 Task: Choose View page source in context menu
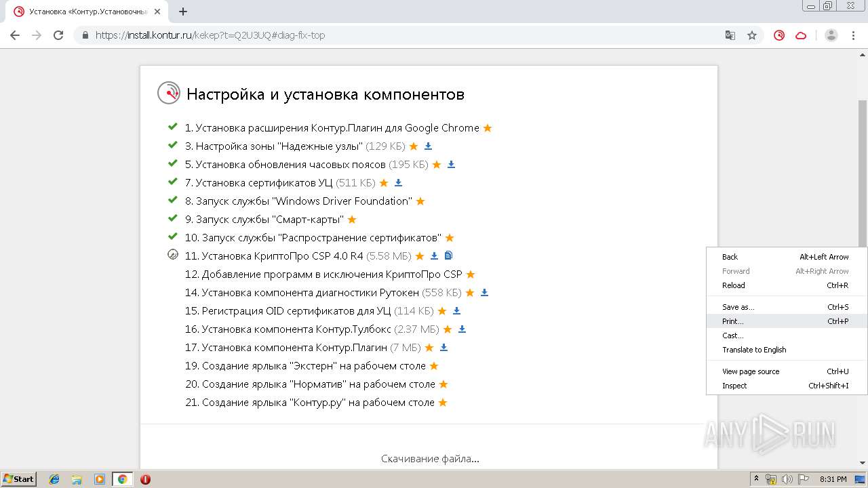point(787,371)
